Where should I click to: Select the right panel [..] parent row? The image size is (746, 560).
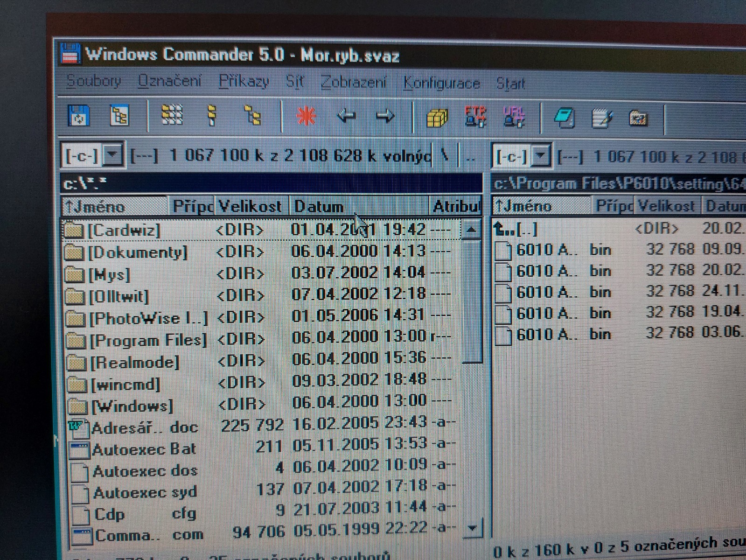620,229
